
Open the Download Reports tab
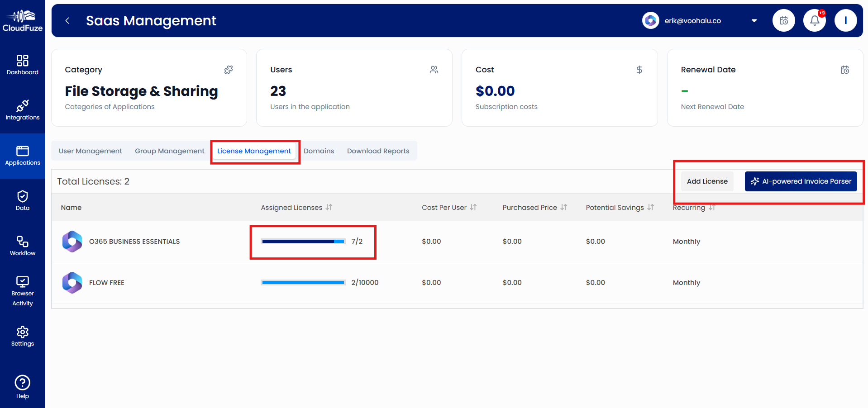[378, 151]
